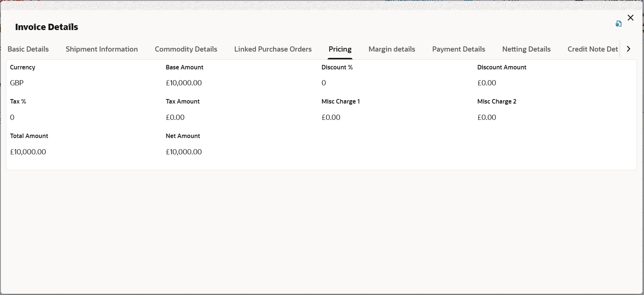View the Margin details tab
Image resolution: width=644 pixels, height=295 pixels.
[x=392, y=49]
